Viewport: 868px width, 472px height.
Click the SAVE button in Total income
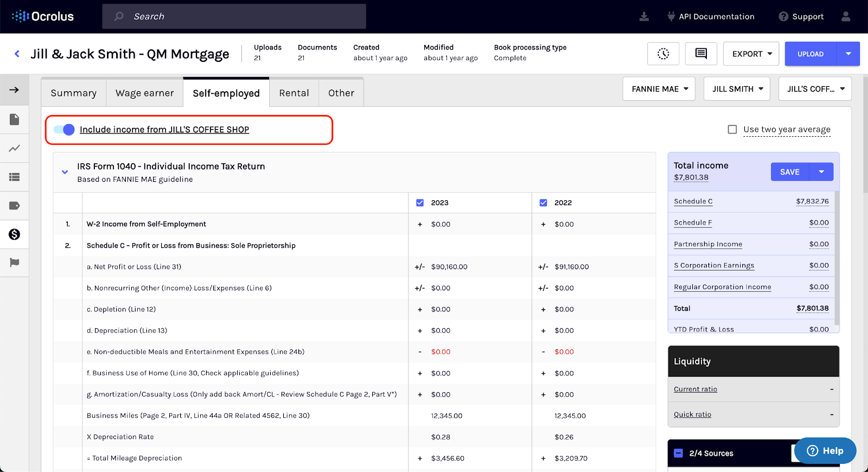789,172
